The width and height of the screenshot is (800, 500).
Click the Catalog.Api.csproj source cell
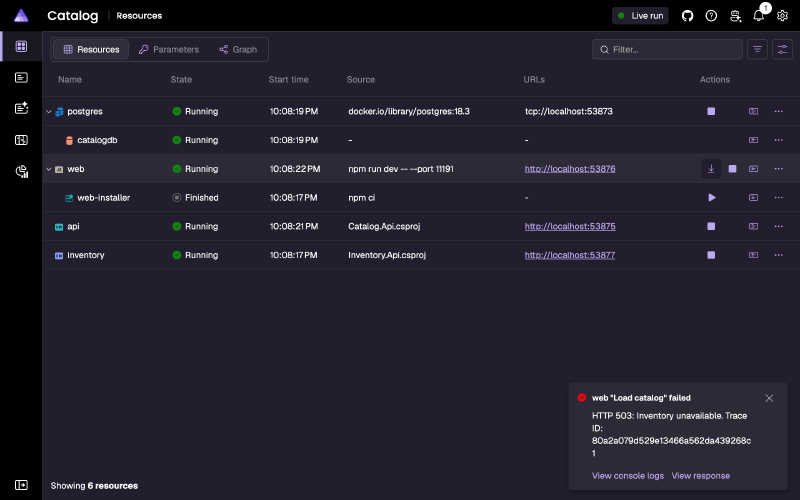(x=384, y=226)
